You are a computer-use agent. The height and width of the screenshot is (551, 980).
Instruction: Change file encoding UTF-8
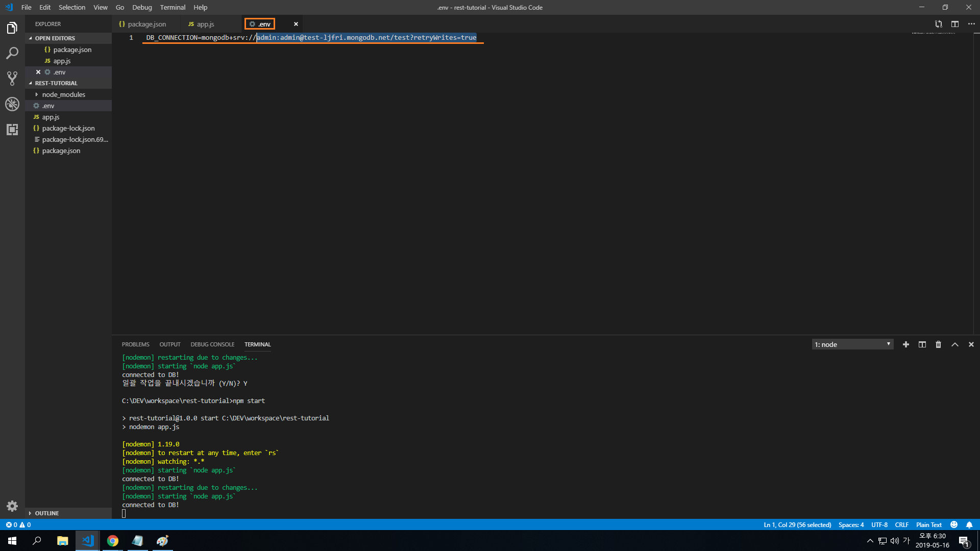[879, 524]
